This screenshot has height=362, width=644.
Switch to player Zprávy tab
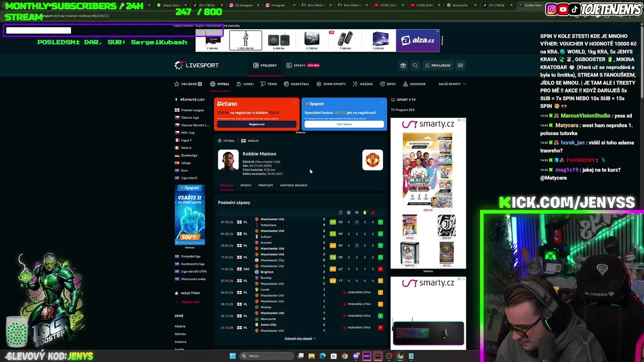[x=246, y=186]
